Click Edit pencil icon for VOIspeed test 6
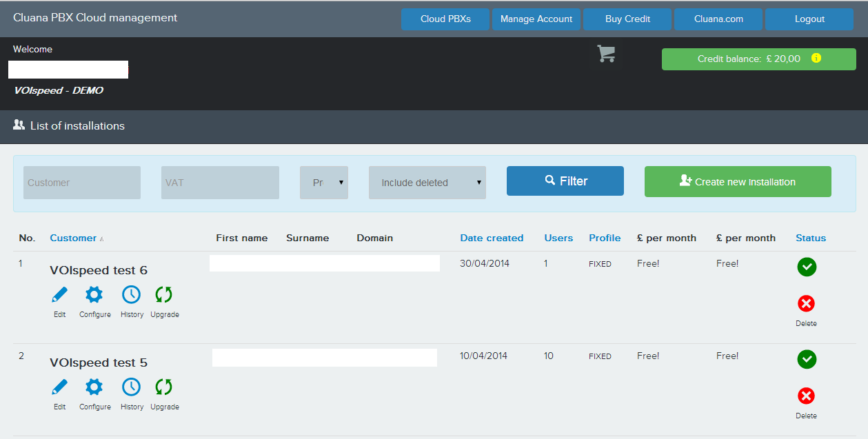The image size is (868, 439). [60, 295]
